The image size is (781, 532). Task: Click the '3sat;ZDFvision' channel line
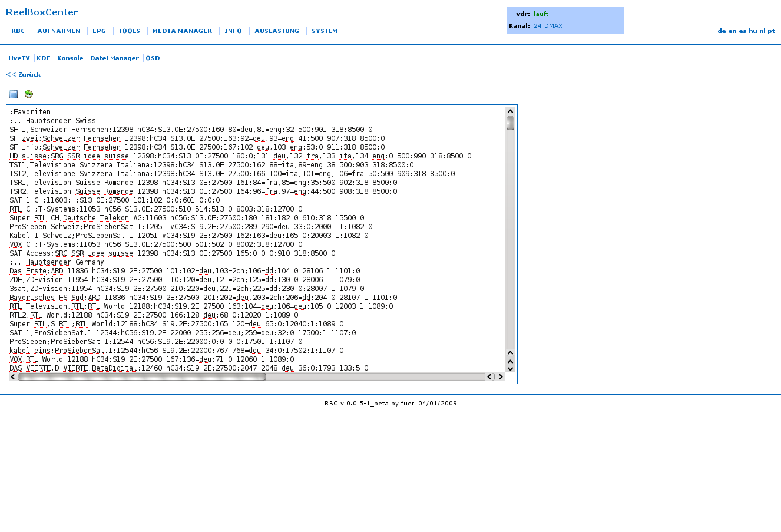tap(187, 289)
